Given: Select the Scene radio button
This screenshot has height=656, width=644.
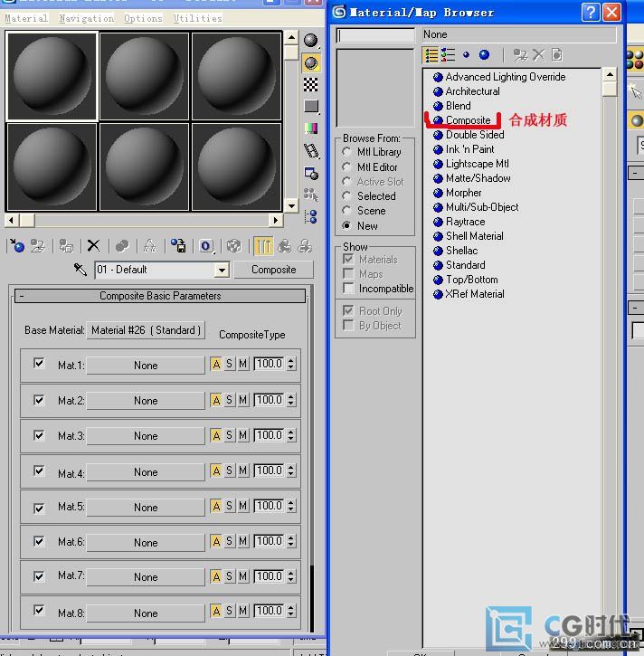Looking at the screenshot, I should [x=346, y=211].
